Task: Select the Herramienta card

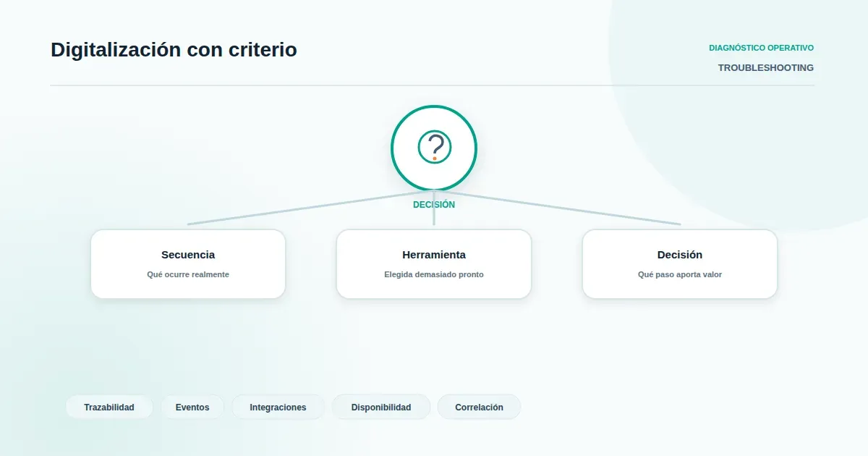Action: tap(434, 264)
